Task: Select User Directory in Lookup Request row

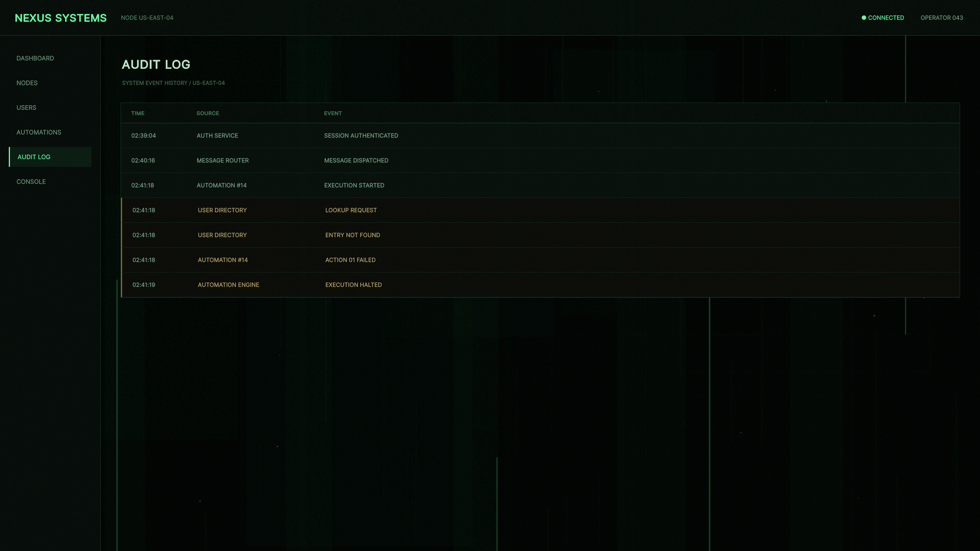Action: click(222, 210)
